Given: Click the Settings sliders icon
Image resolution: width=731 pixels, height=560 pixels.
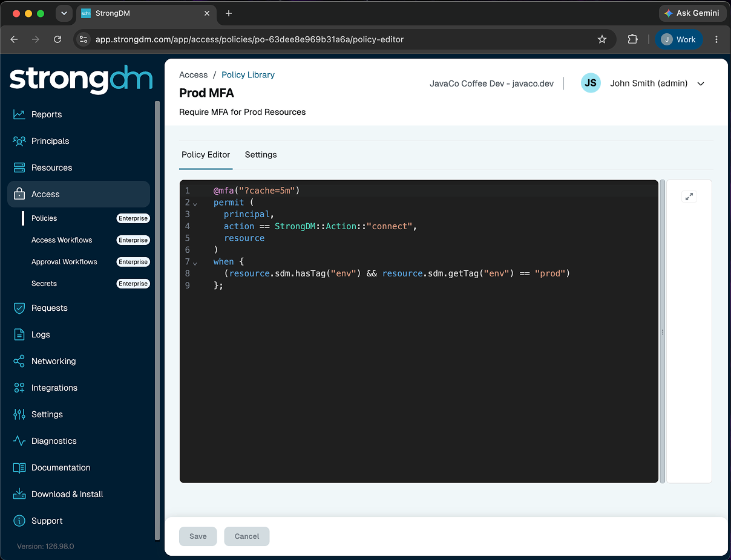Looking at the screenshot, I should [19, 414].
